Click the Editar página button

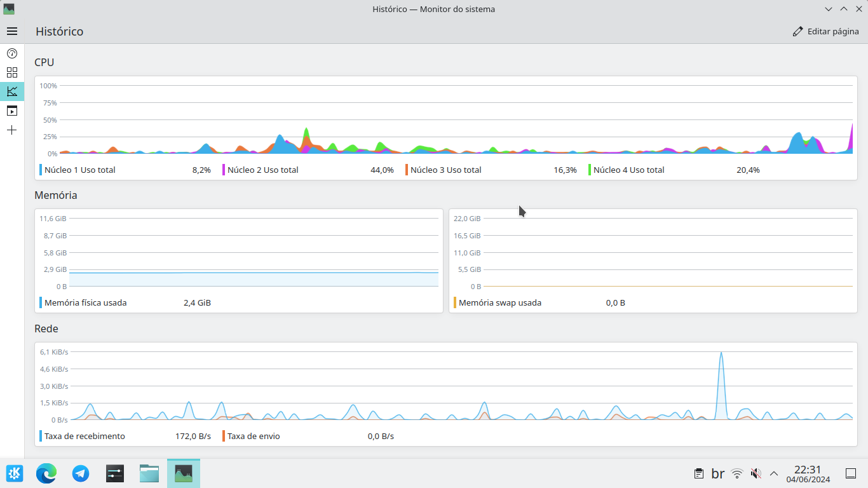825,31
